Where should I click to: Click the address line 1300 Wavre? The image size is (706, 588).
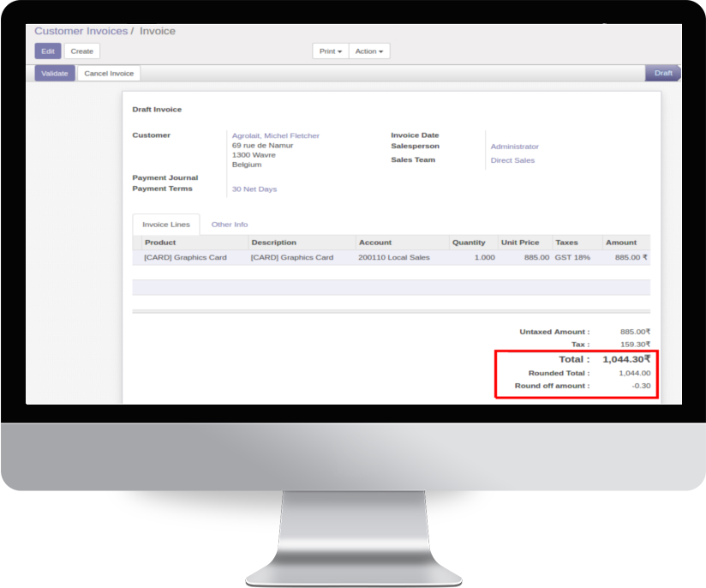(254, 155)
